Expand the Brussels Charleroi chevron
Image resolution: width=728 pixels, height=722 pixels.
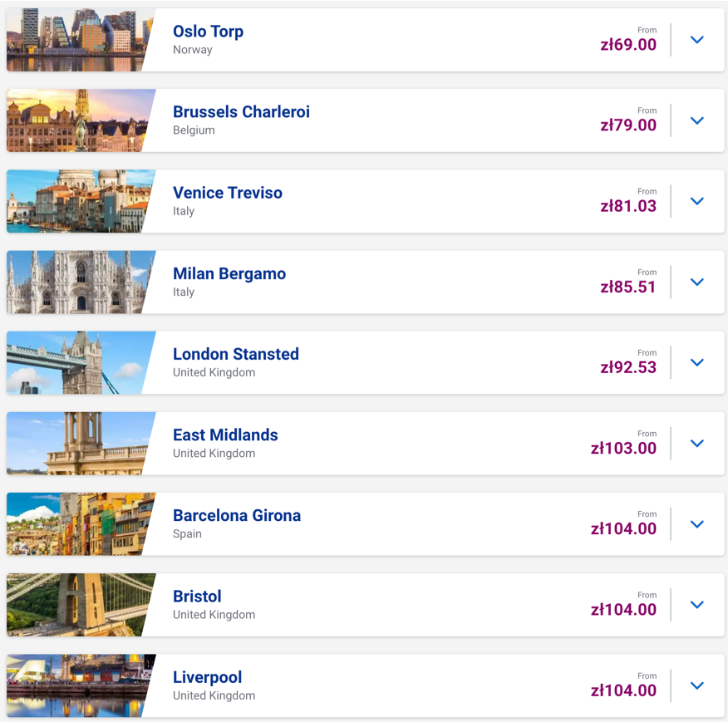pos(697,120)
